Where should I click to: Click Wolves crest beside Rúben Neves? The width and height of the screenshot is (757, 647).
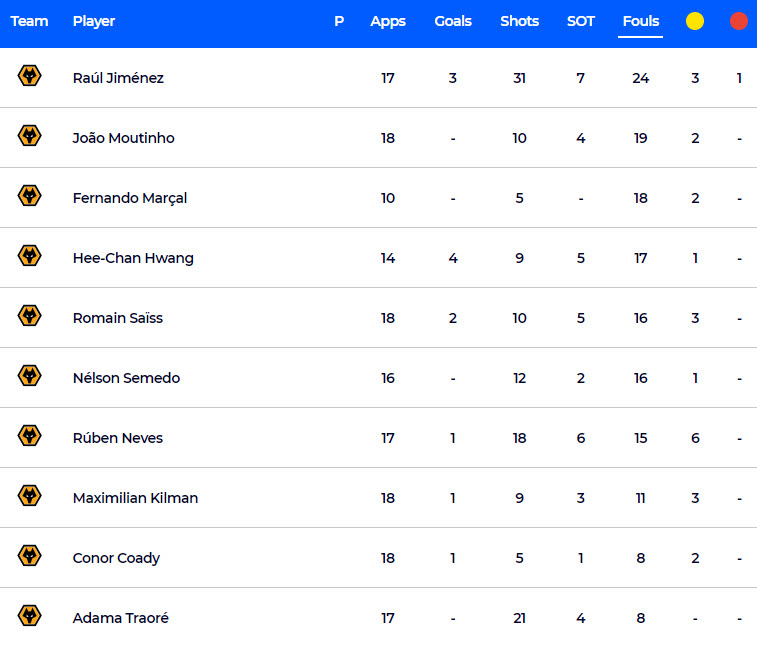click(x=29, y=436)
